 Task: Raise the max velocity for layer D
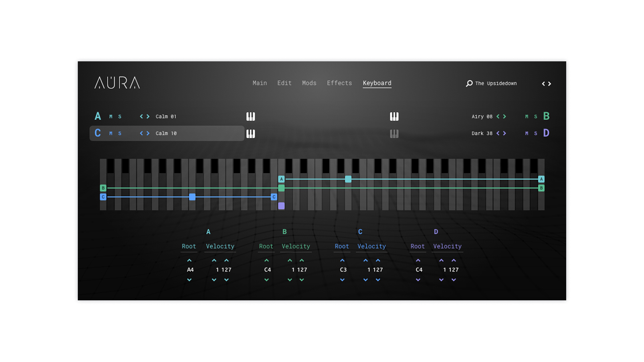pos(453,260)
